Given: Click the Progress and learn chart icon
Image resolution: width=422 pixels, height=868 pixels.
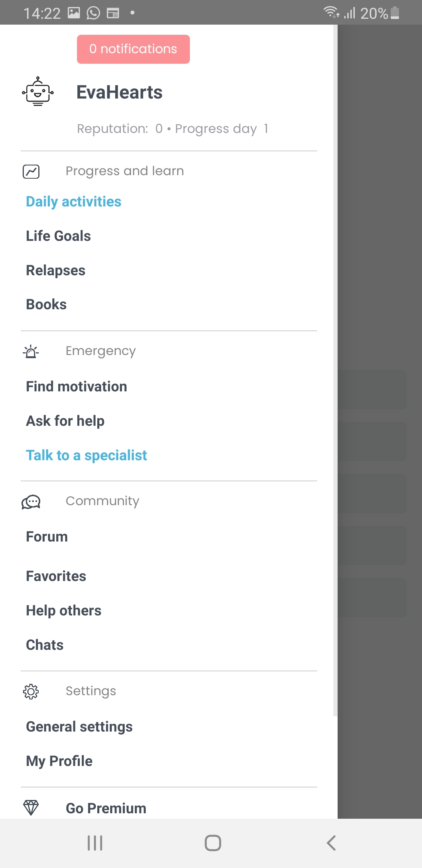Looking at the screenshot, I should coord(31,171).
